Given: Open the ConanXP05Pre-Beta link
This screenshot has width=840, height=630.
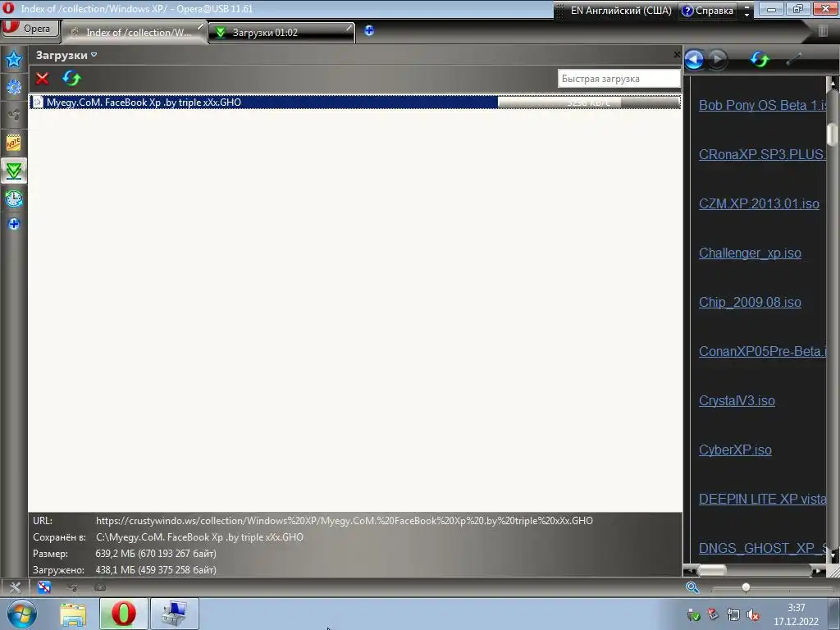Looking at the screenshot, I should coord(762,351).
